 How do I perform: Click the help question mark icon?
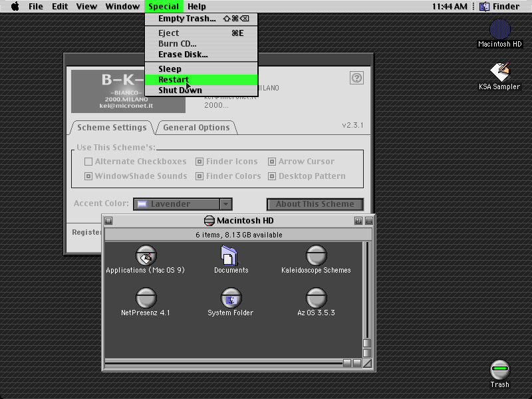[356, 78]
